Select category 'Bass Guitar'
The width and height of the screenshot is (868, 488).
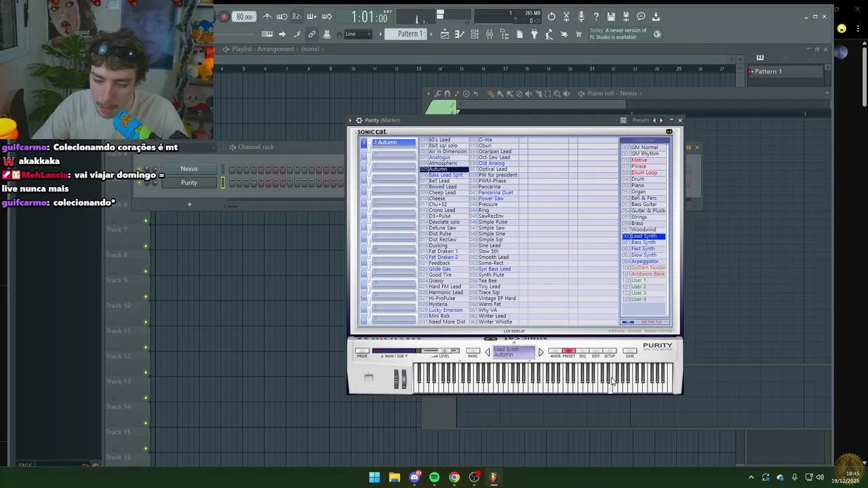pyautogui.click(x=644, y=204)
